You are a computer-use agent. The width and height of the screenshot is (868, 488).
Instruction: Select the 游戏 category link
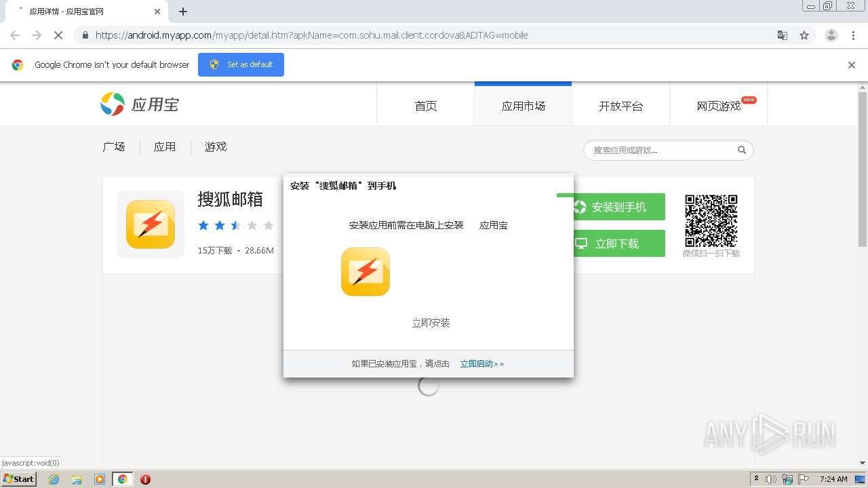216,146
